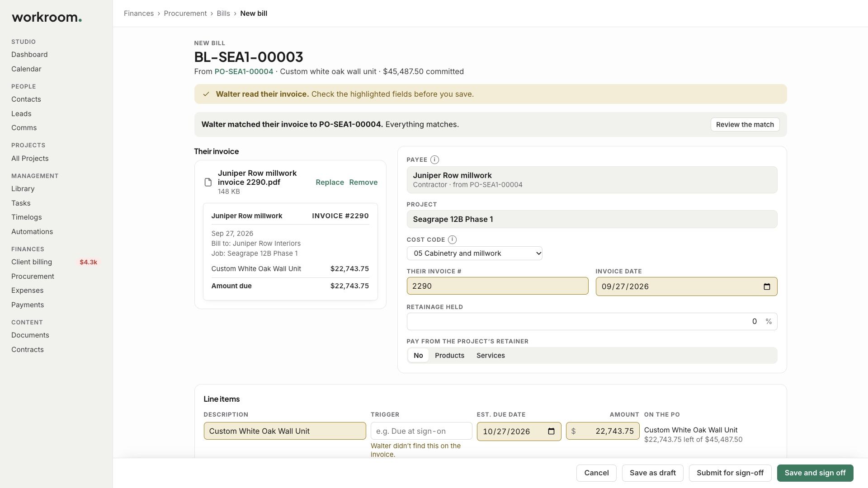Go to Procurement in the breadcrumb

coord(185,13)
